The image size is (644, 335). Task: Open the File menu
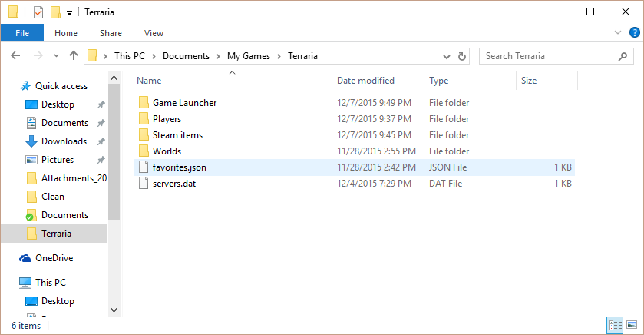click(x=22, y=33)
